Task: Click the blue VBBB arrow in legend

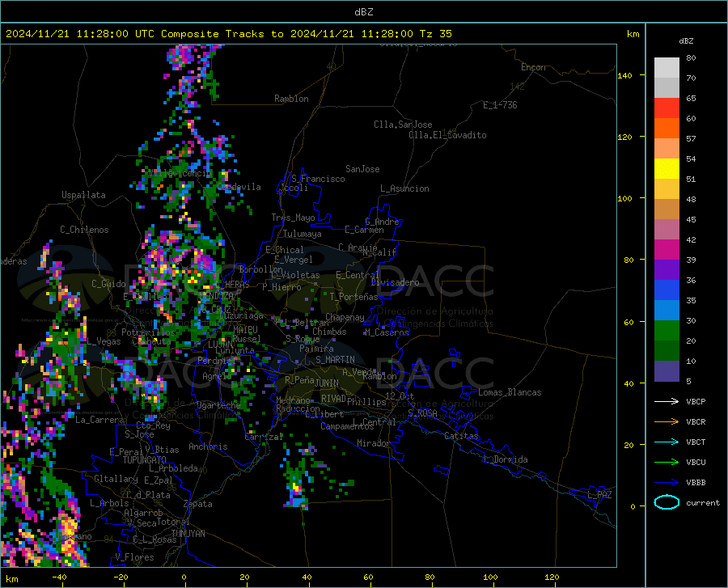Action: 667,483
